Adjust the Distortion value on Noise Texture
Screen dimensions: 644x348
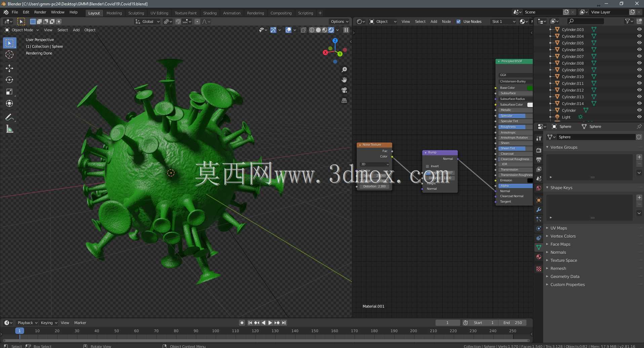374,186
